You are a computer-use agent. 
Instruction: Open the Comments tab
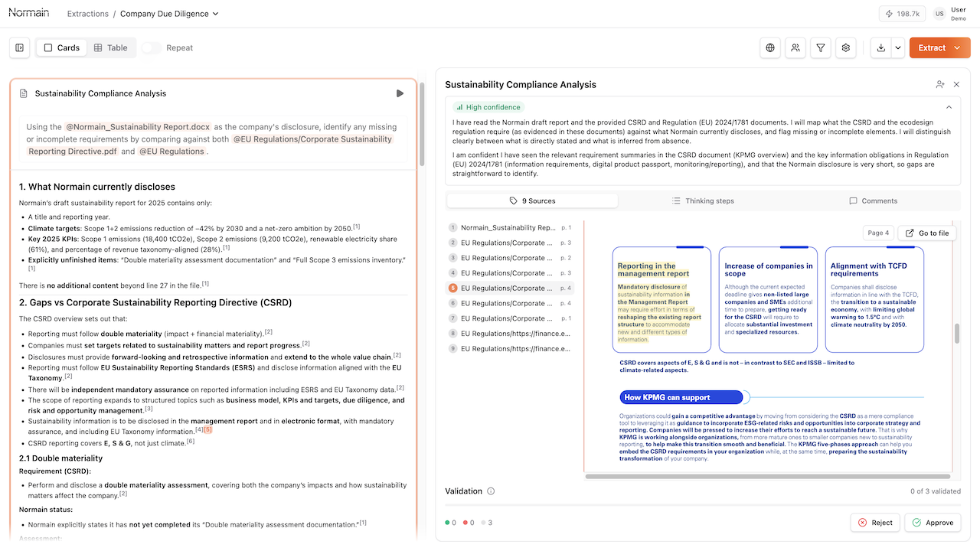[x=873, y=201]
